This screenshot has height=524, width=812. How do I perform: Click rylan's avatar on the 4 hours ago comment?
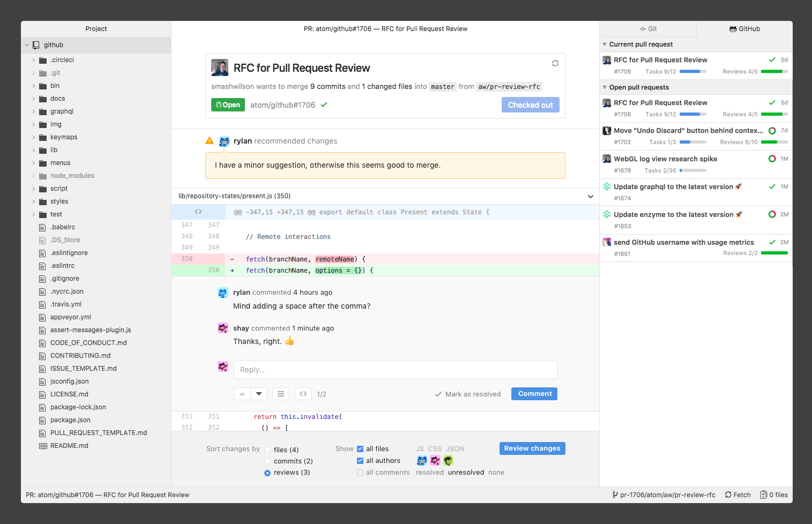pyautogui.click(x=223, y=293)
